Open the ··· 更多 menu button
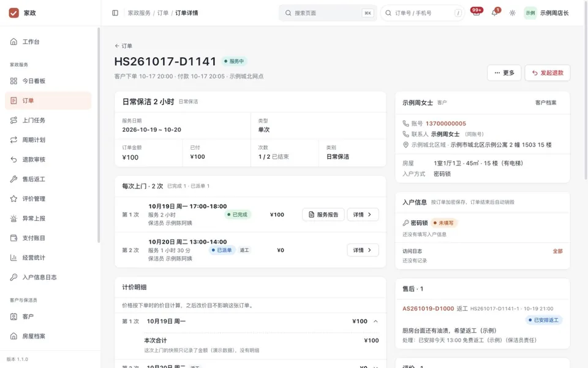Viewport: 588px width, 368px height. click(504, 73)
